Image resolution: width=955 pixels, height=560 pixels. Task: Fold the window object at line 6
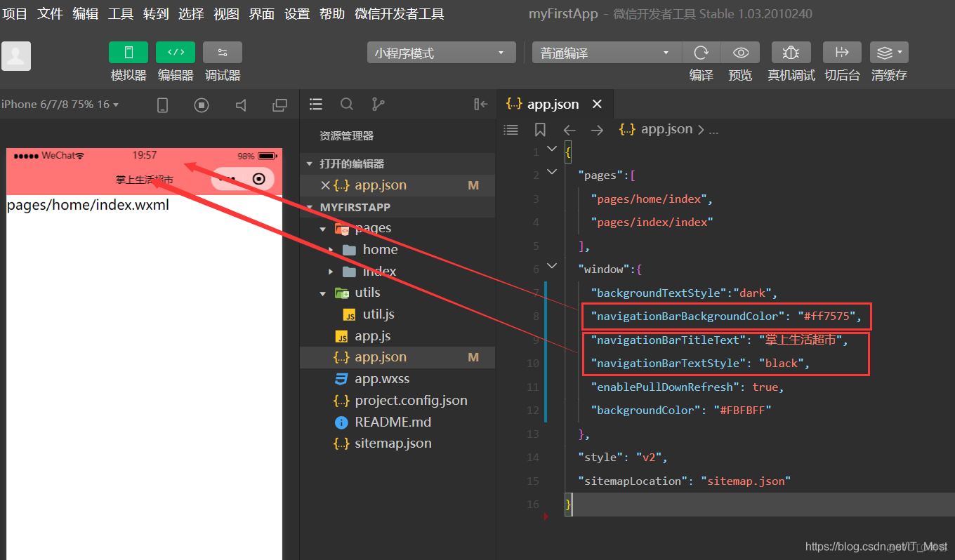(x=552, y=265)
